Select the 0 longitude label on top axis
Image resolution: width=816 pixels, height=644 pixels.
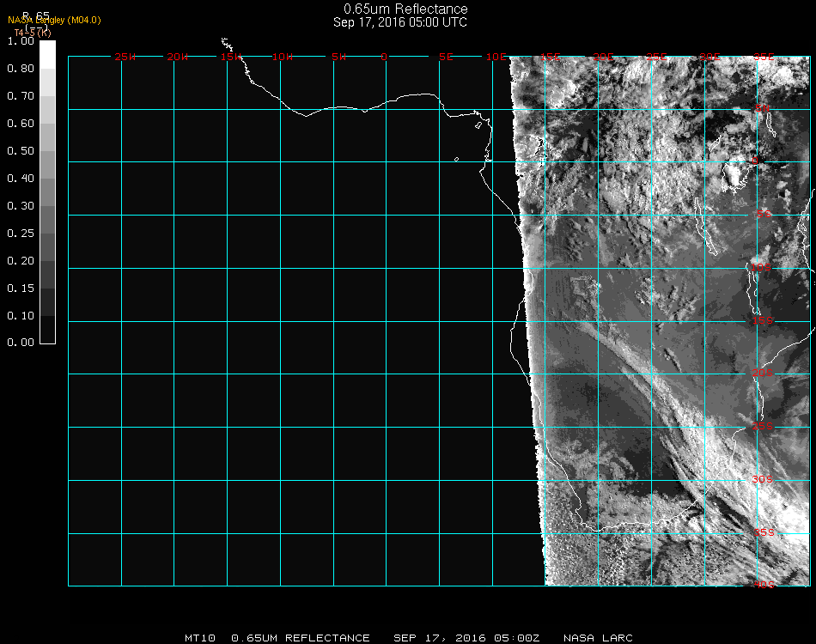pos(384,57)
